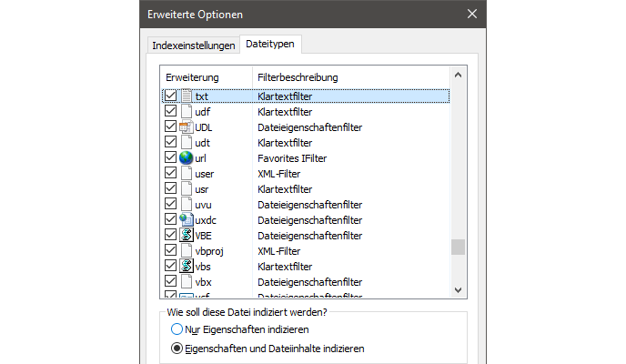This screenshot has height=364, width=626.
Task: Switch to the Indexeinstellungen tab
Action: click(x=193, y=45)
